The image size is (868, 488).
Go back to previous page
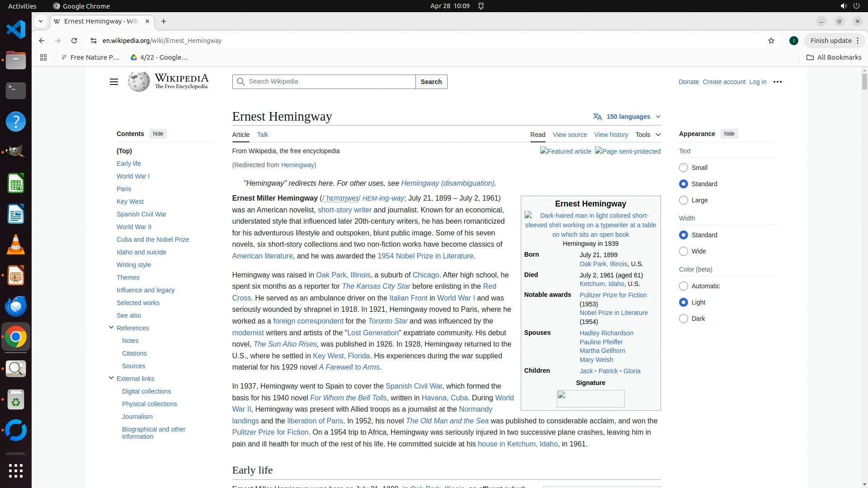(42, 41)
